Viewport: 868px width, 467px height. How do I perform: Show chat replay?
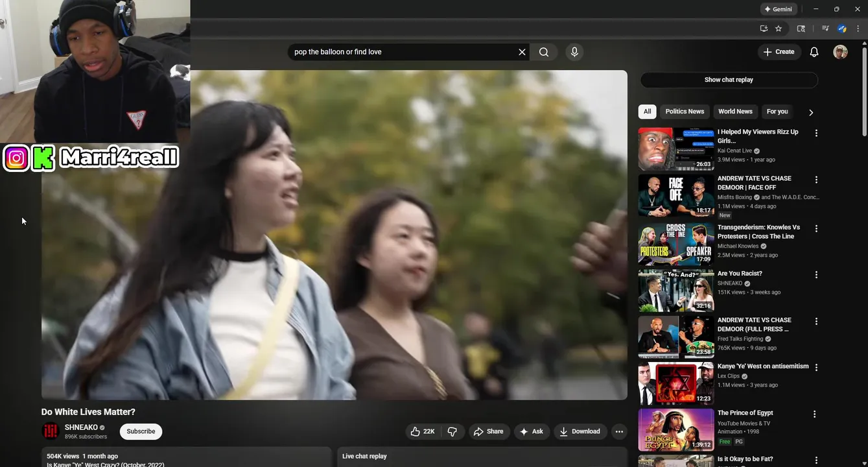(729, 80)
